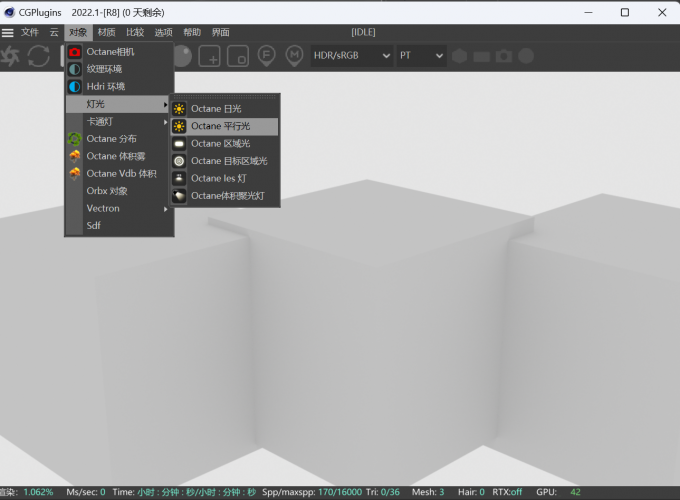Click the camera toolbar icon
This screenshot has height=500, width=680.
[x=504, y=56]
